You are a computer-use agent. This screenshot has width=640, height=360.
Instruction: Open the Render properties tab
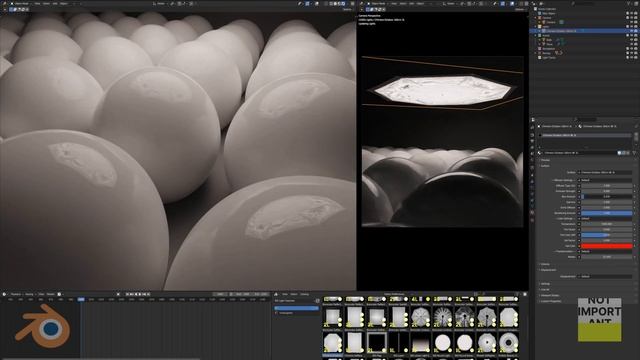tap(532, 134)
